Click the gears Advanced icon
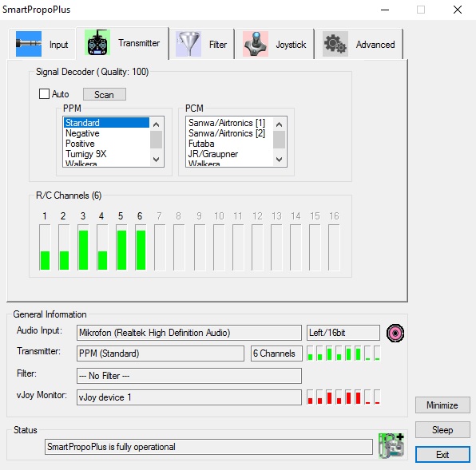 point(335,44)
